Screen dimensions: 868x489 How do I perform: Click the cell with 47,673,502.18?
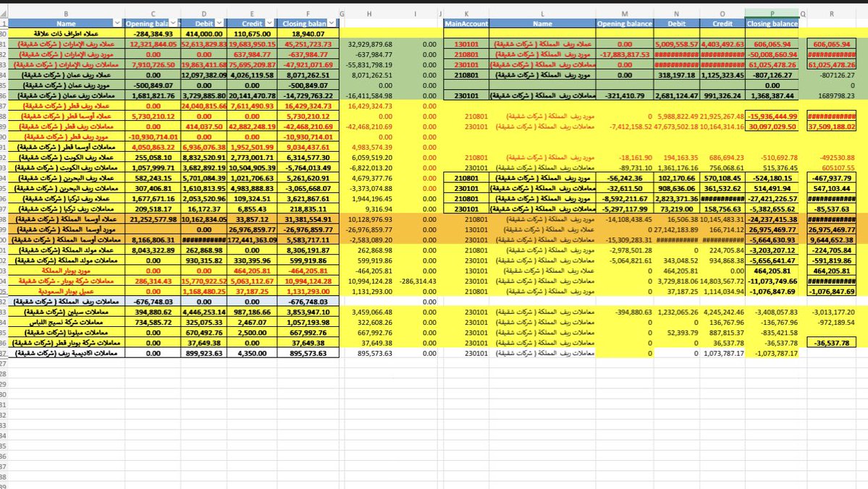pos(676,127)
